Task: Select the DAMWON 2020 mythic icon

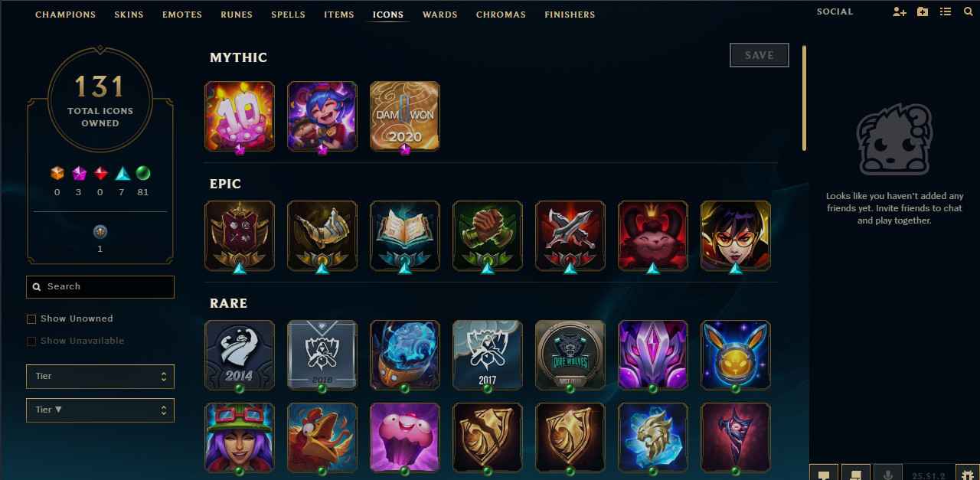Action: point(405,116)
